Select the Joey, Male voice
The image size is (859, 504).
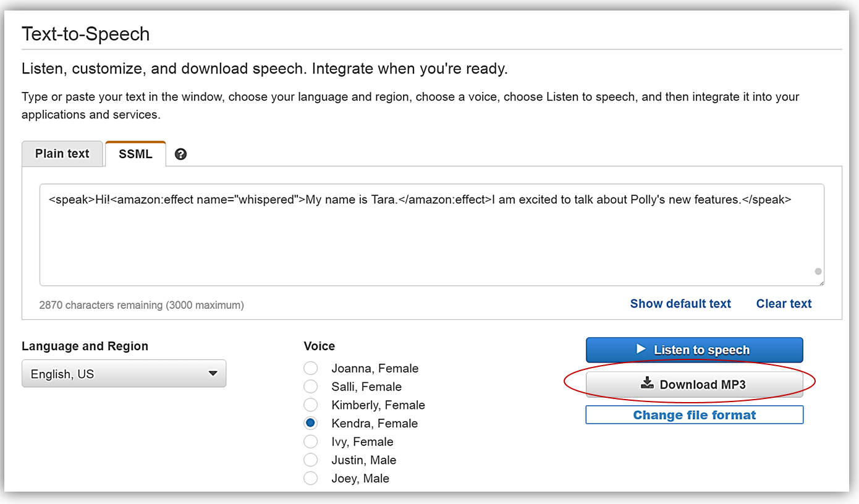[311, 479]
